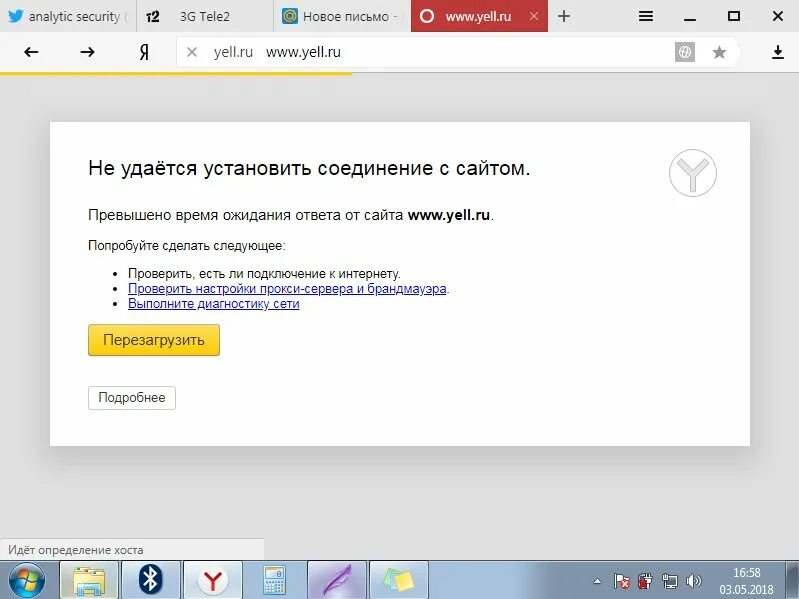Add a new tab with the plus button

pos(564,16)
